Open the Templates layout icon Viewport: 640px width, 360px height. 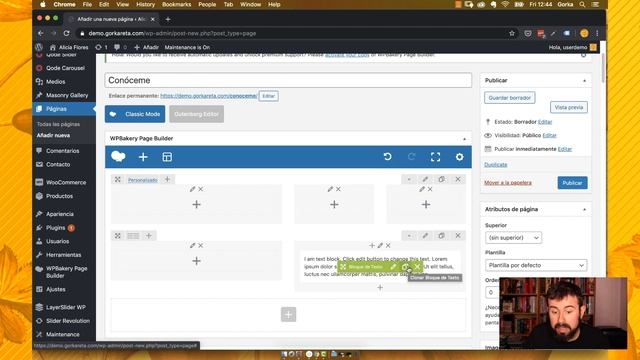coord(167,157)
